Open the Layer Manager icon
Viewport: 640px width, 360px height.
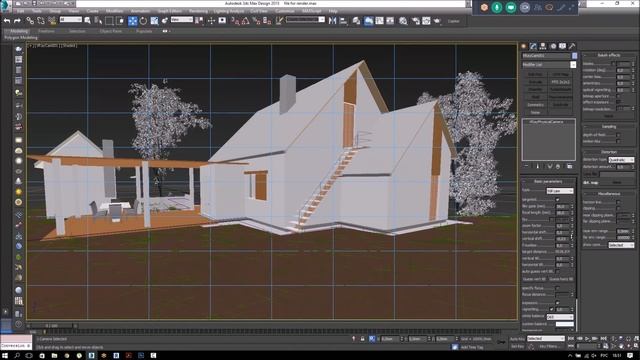[356, 20]
